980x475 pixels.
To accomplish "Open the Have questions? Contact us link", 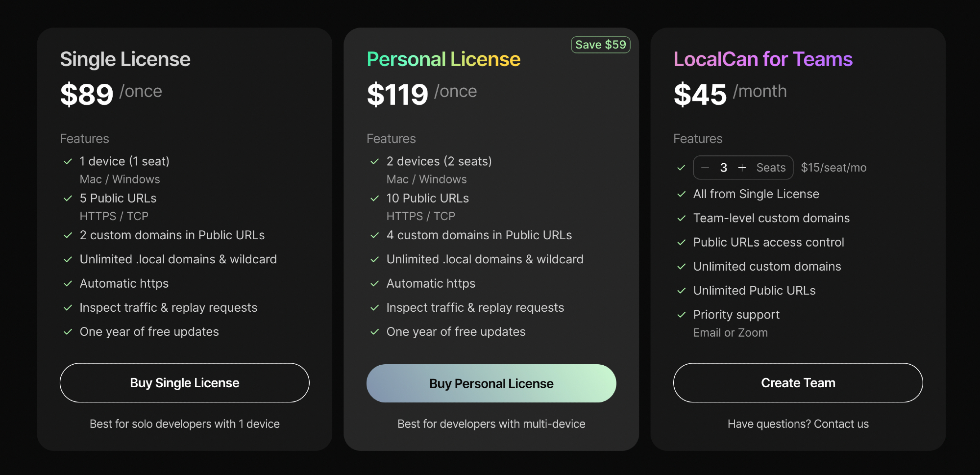I will [x=798, y=424].
